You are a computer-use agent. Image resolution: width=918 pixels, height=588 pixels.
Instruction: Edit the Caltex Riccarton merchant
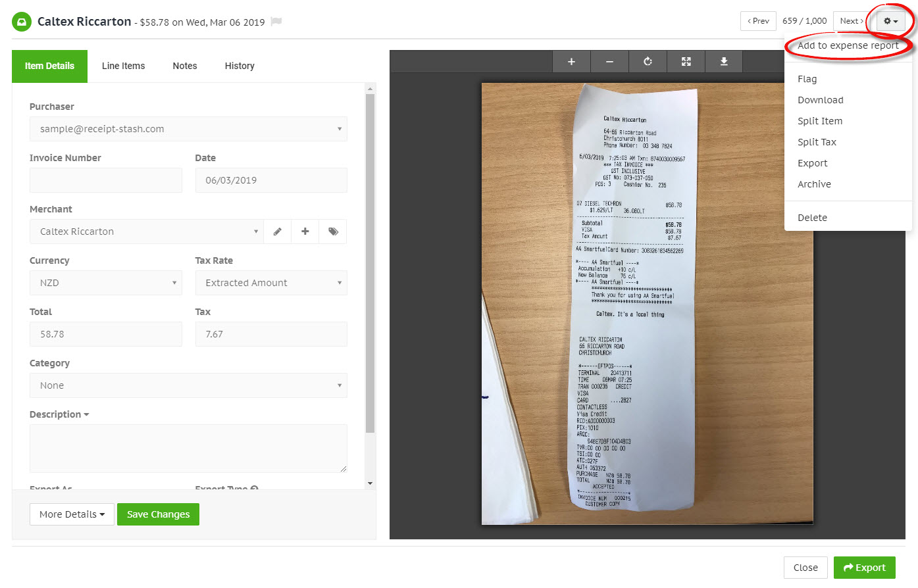[277, 232]
